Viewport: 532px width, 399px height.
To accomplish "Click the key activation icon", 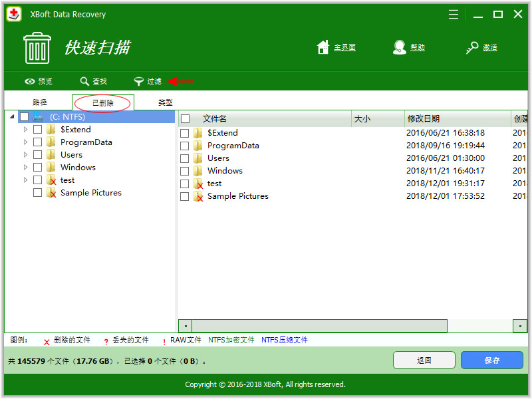I will (x=472, y=47).
